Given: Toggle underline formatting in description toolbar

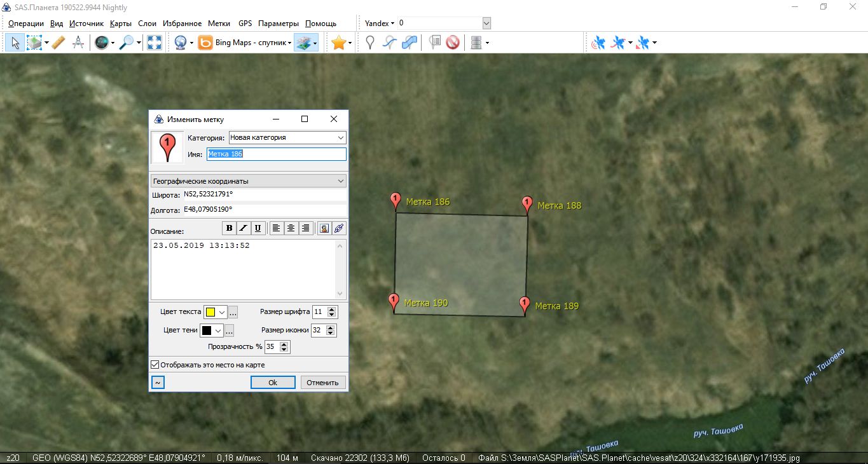Looking at the screenshot, I should tap(258, 228).
